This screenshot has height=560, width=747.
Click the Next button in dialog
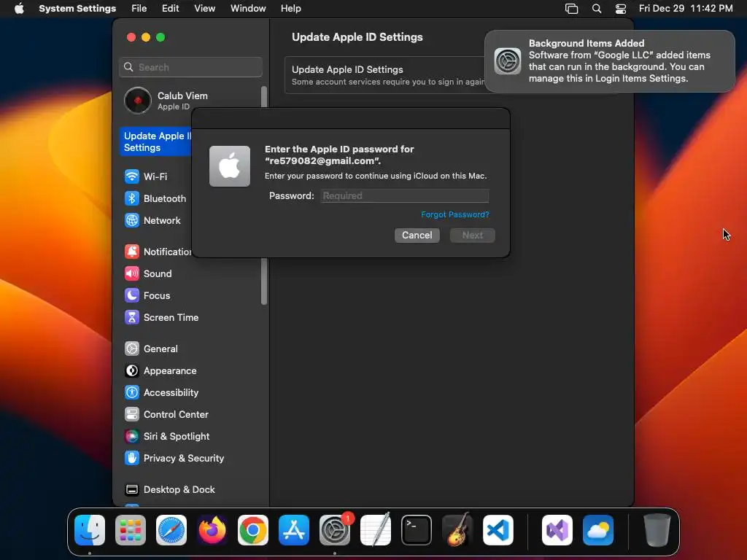(473, 236)
